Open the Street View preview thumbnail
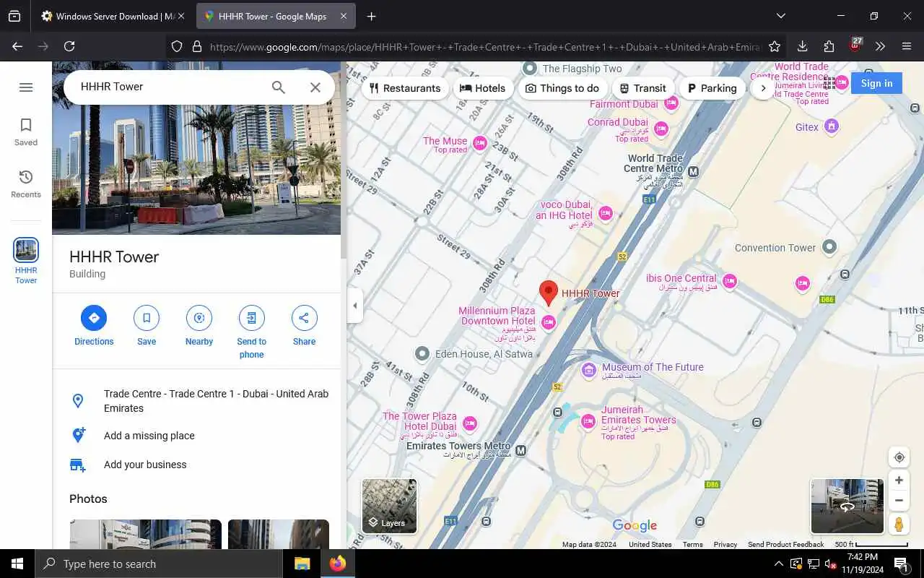This screenshot has width=924, height=578. pos(847,506)
